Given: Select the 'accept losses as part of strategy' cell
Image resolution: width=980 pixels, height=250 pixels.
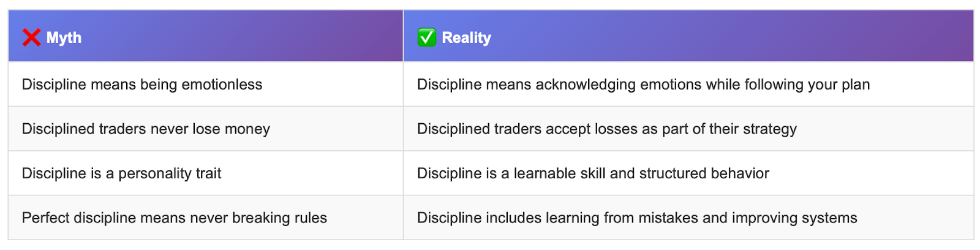Looking at the screenshot, I should (688, 129).
